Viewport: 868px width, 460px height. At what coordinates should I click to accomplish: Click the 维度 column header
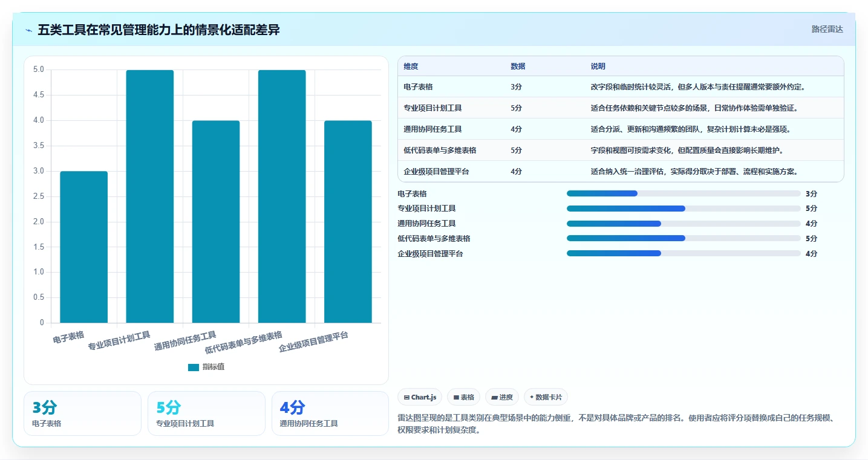(x=411, y=66)
